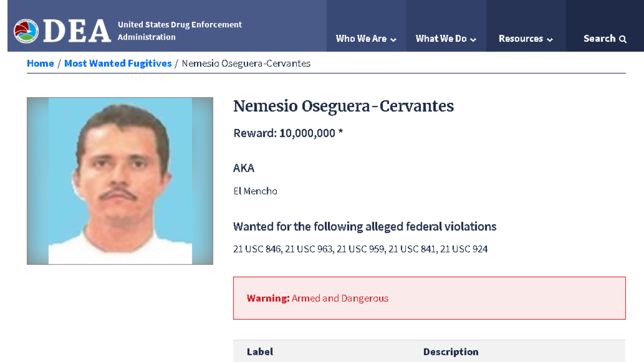Expand the Who We Are chevron arrow
The height and width of the screenshot is (362, 644).
(393, 40)
